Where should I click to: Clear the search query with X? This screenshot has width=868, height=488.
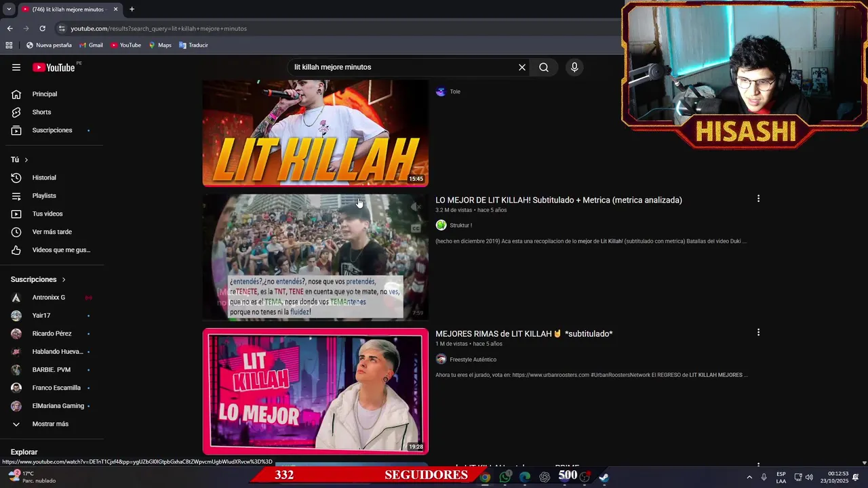pyautogui.click(x=522, y=67)
